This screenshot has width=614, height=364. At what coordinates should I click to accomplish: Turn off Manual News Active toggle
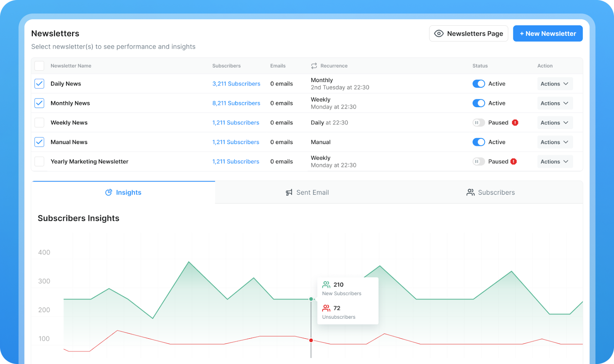pyautogui.click(x=479, y=142)
